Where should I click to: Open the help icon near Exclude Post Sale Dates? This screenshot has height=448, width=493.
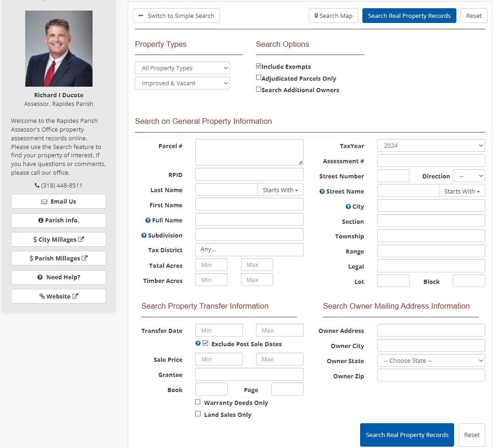[x=197, y=343]
